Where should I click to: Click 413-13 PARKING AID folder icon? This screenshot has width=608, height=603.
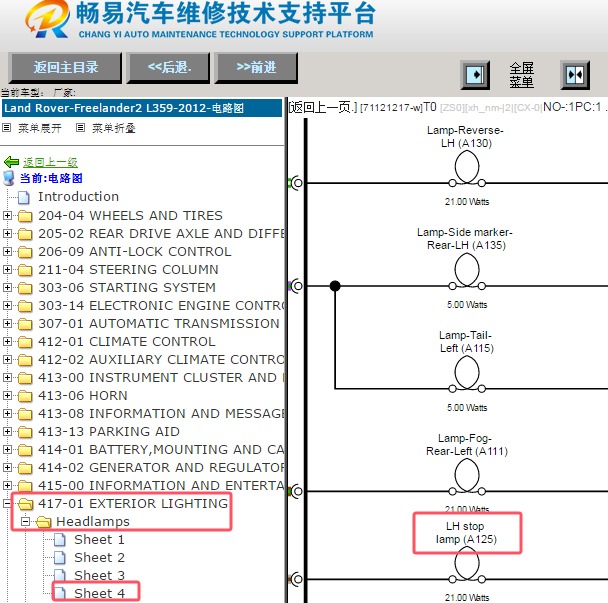25,432
